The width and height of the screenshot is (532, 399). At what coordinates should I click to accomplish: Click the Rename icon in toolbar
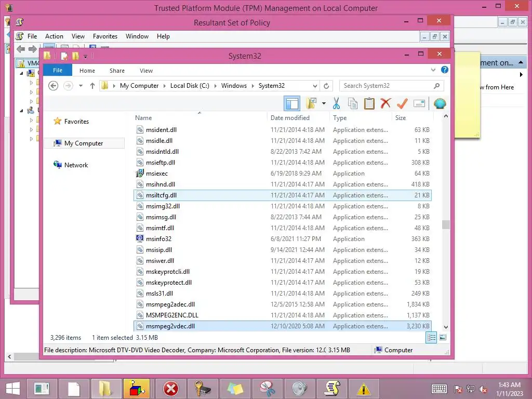click(419, 103)
